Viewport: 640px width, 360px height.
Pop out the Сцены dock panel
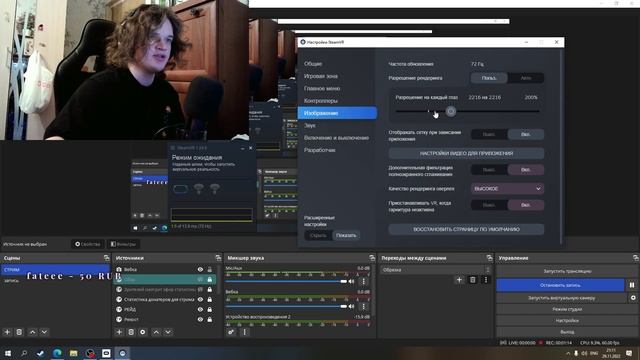[107, 258]
